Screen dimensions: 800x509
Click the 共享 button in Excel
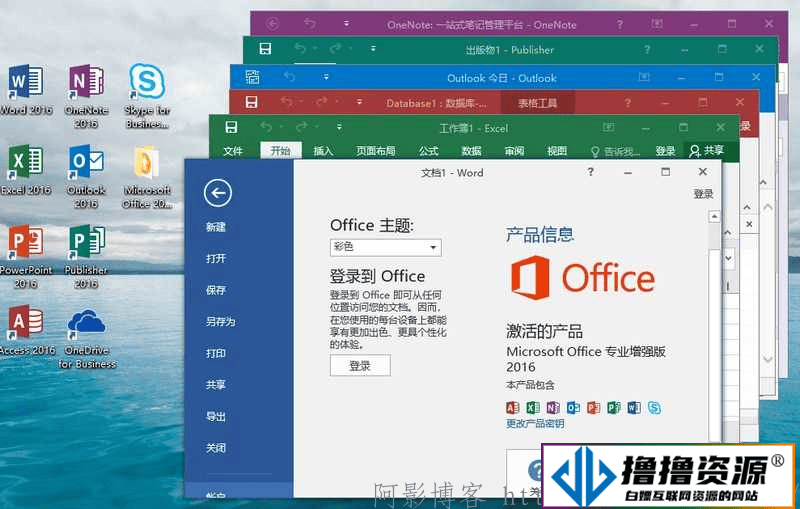tap(707, 150)
